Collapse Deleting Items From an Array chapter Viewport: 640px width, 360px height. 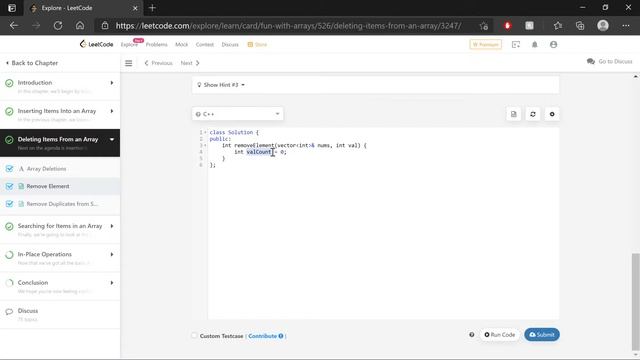[112, 140]
